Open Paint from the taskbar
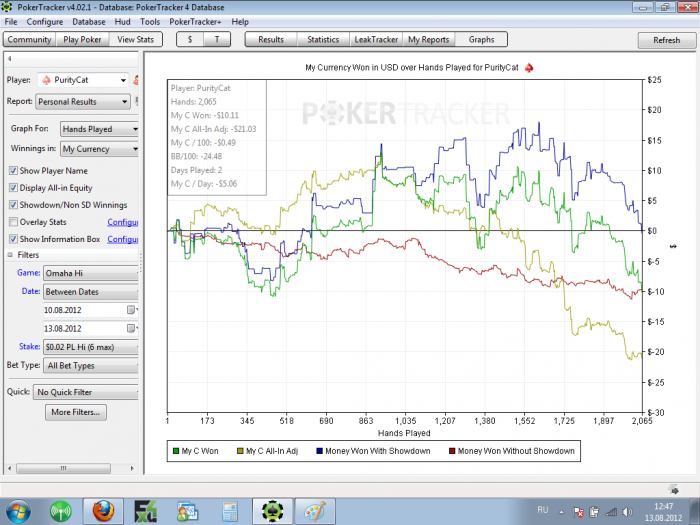Screen dimensions: 700x525 click(315, 512)
